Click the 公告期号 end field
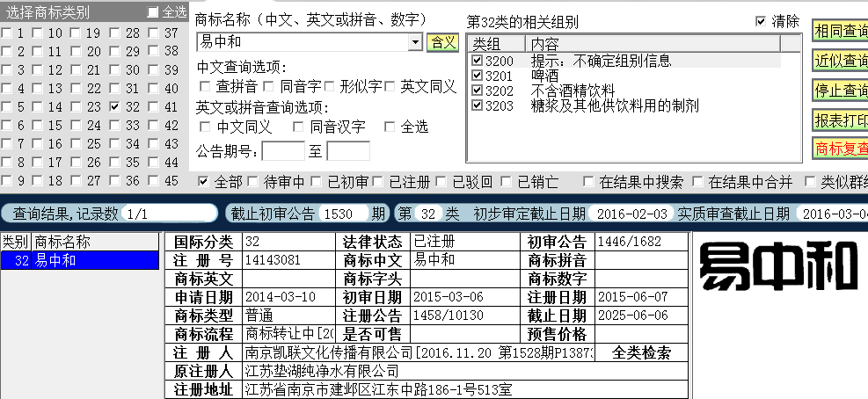 coord(348,151)
